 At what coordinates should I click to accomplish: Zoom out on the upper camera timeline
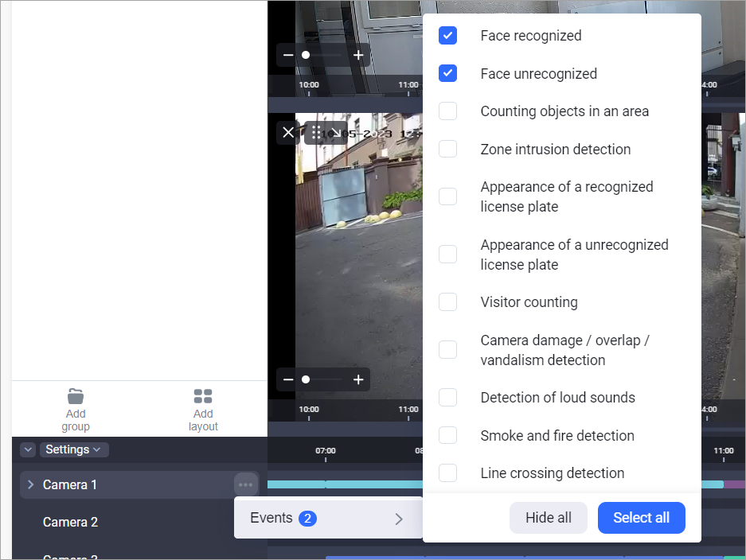pos(288,55)
